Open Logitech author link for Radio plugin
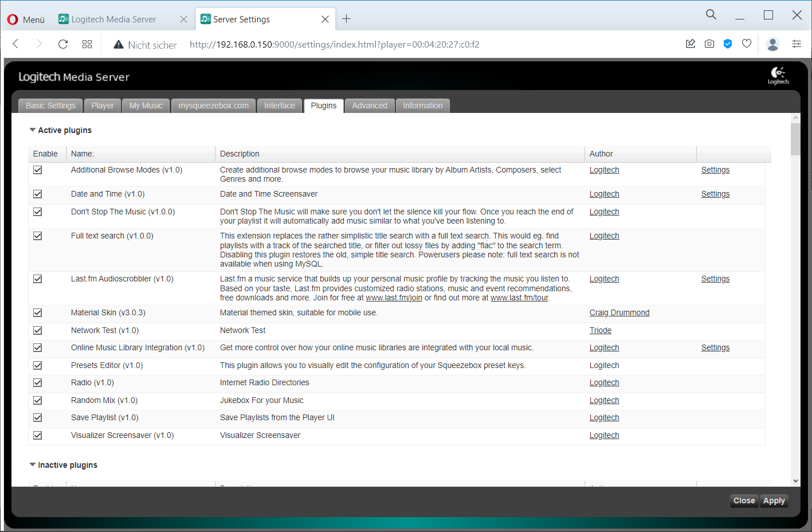812x532 pixels. (604, 382)
